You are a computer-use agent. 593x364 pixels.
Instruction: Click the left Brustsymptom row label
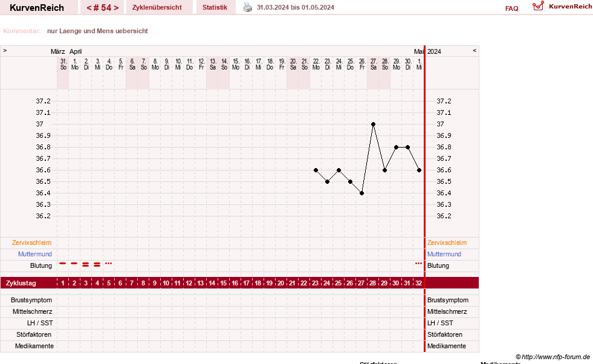click(x=31, y=300)
